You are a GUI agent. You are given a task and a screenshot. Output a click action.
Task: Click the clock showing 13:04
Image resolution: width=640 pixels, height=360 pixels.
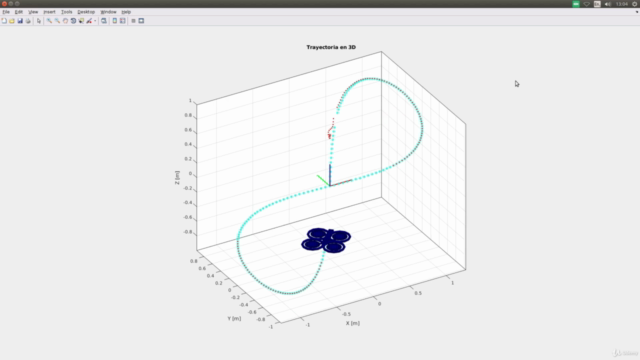coord(622,4)
